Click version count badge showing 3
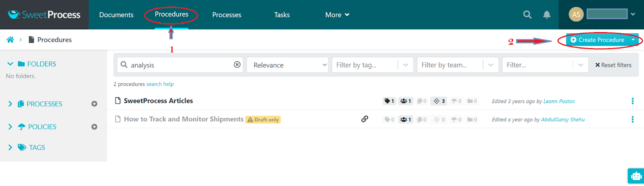The image size is (644, 186). coord(439,101)
